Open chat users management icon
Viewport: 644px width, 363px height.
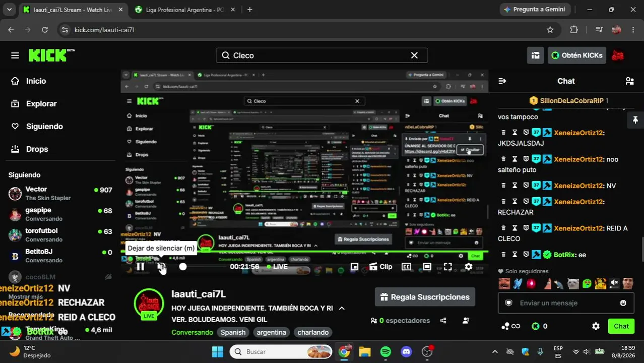coord(629,81)
